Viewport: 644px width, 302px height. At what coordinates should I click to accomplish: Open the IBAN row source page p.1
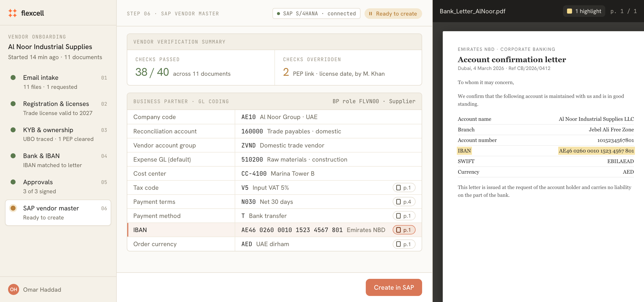click(x=404, y=230)
